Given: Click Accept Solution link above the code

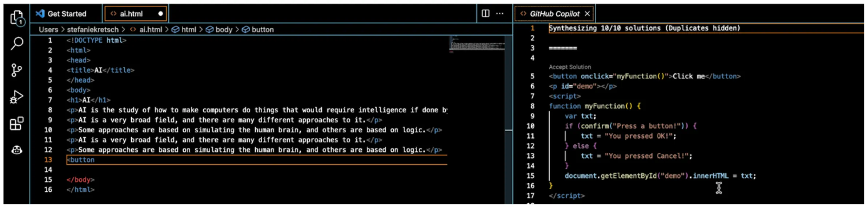Looking at the screenshot, I should click(x=570, y=67).
